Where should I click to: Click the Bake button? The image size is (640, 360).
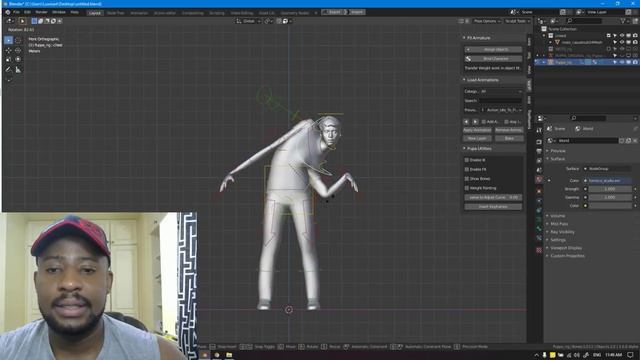(509, 138)
